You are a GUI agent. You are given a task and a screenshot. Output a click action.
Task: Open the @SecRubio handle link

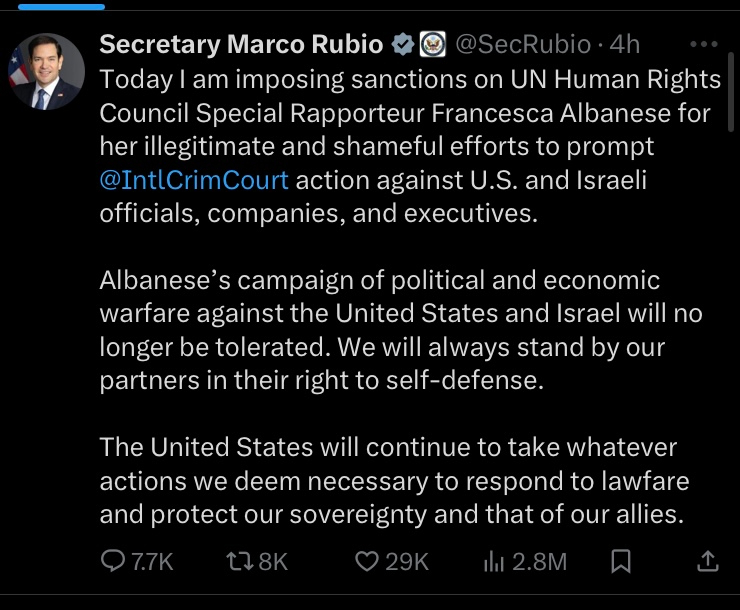527,44
